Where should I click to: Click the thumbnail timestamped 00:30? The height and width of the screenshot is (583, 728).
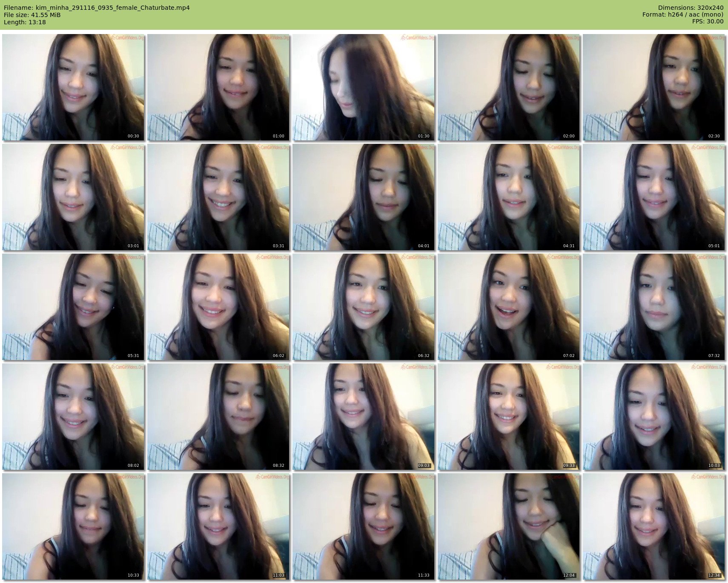[x=73, y=87]
